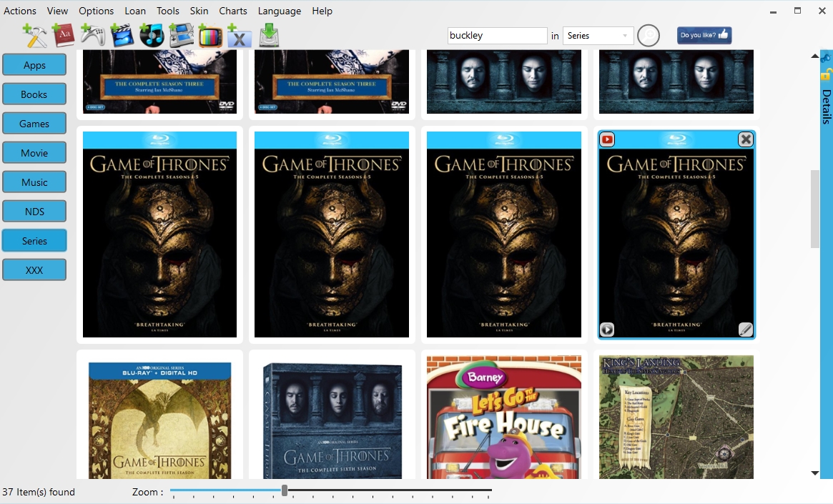Click the green download-to-drive icon
Viewport: 833px width, 504px height.
[x=270, y=36]
